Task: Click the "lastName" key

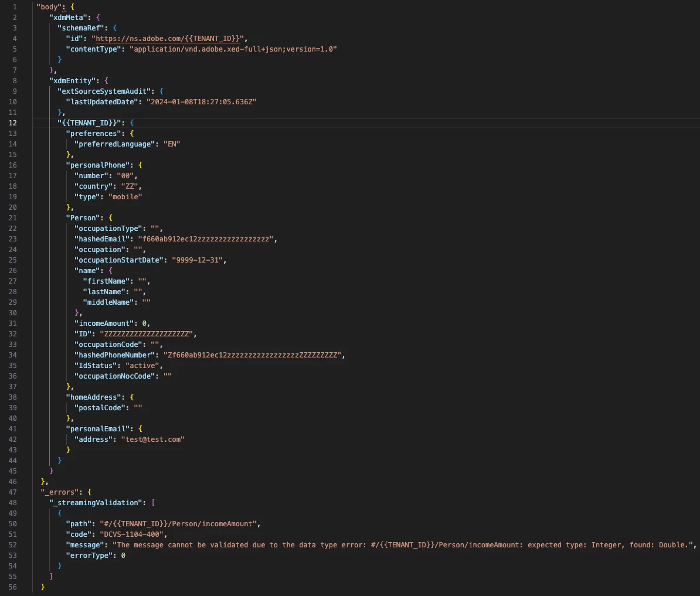Action: 104,292
